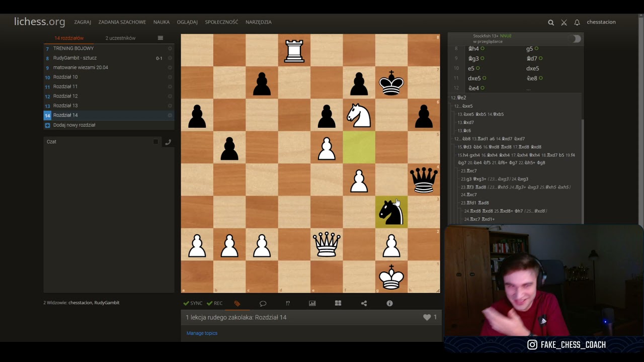This screenshot has width=644, height=362.
Task: Open chesstacion user dropdown
Action: tap(601, 22)
